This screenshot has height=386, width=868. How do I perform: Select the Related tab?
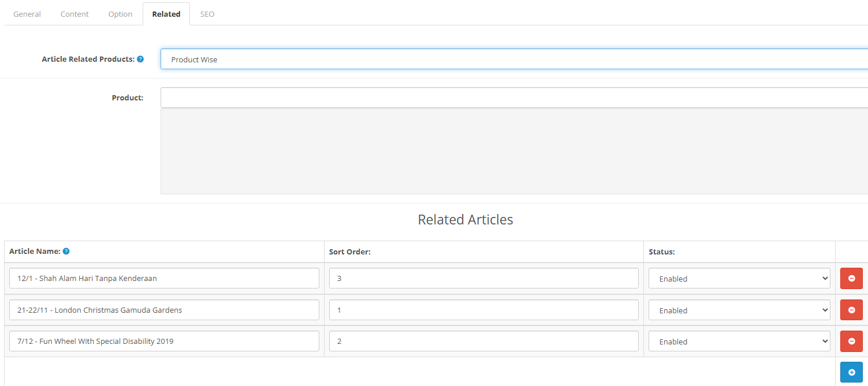coord(166,14)
